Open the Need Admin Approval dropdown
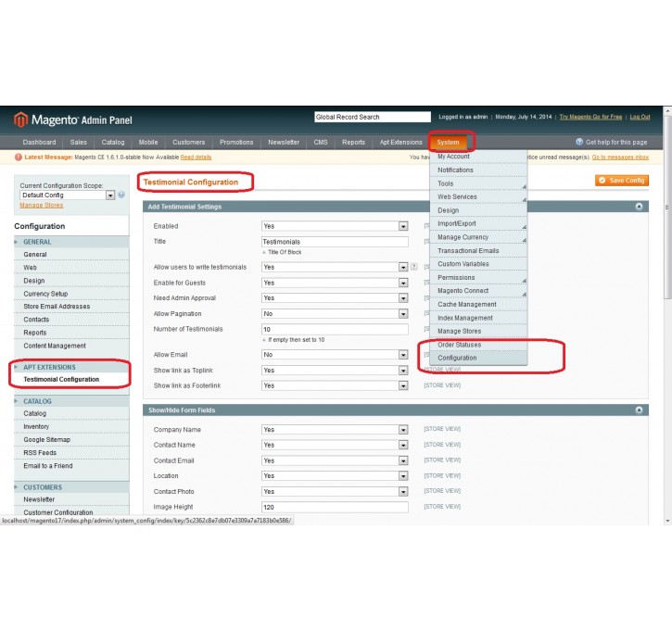Viewport: 672px width, 630px height. click(x=335, y=298)
